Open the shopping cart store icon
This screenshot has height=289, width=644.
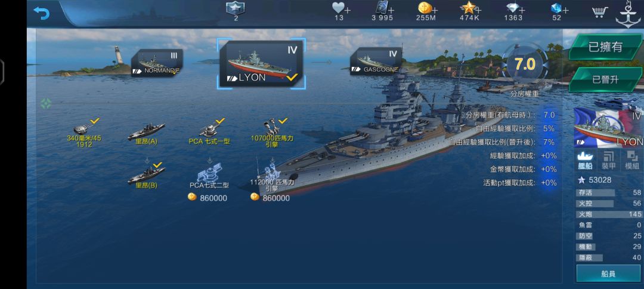tap(600, 12)
